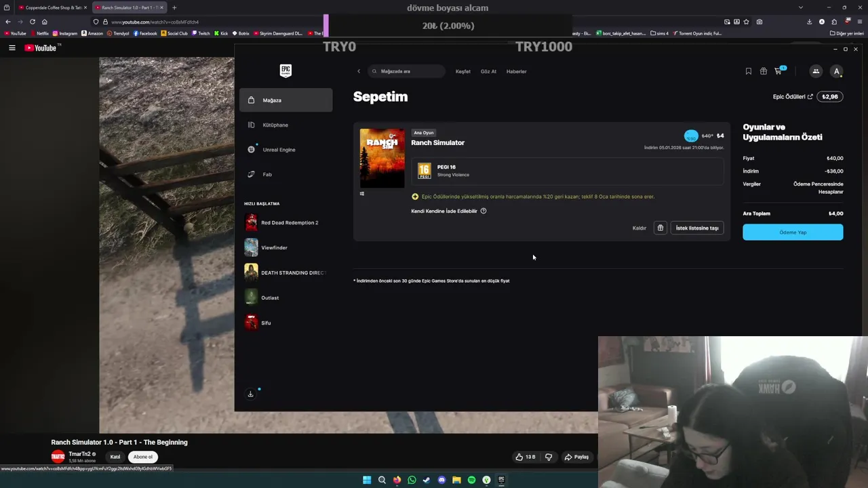868x488 pixels.
Task: Open the account avatar A
Action: [837, 71]
